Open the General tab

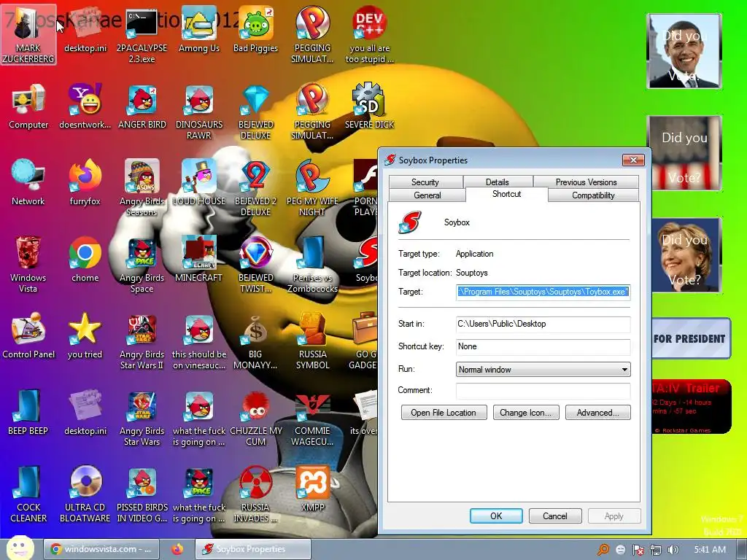427,195
